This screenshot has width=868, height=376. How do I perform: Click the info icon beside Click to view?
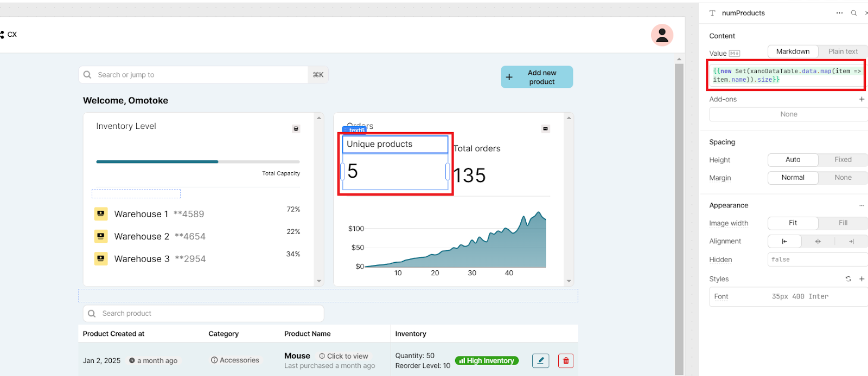322,356
